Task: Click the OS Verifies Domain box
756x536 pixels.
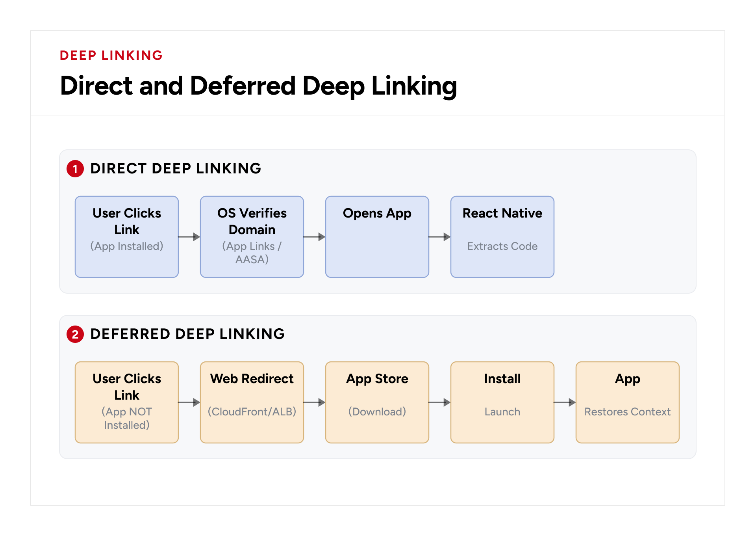Action: point(252,237)
